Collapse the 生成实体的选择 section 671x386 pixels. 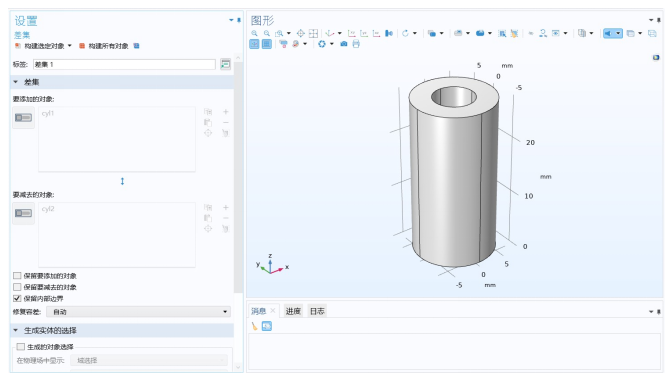(x=122, y=330)
